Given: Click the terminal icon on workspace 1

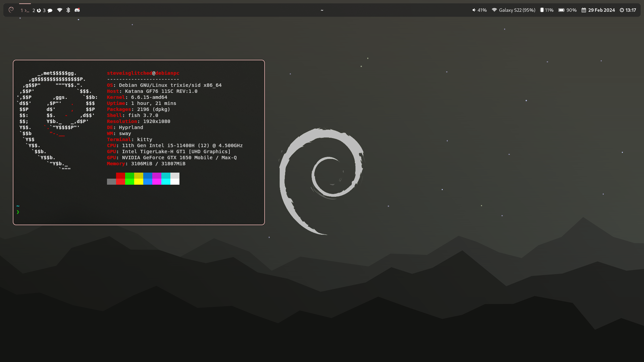Looking at the screenshot, I should pyautogui.click(x=27, y=10).
